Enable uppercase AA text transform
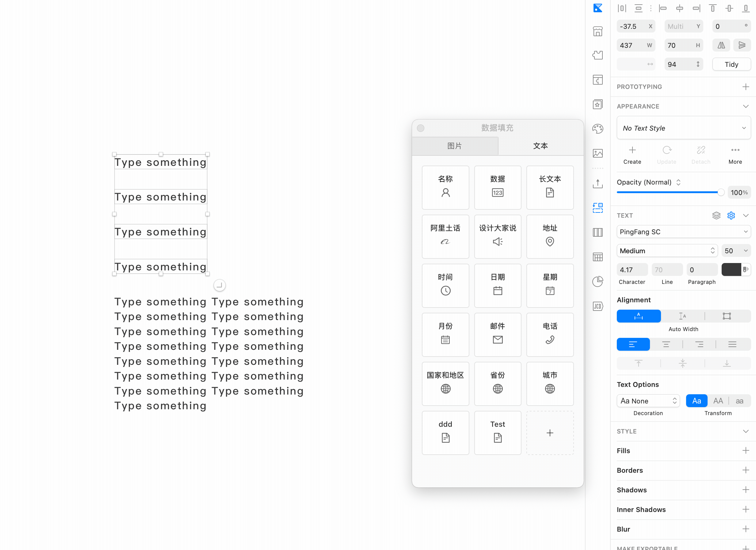This screenshot has height=550, width=756. (718, 401)
